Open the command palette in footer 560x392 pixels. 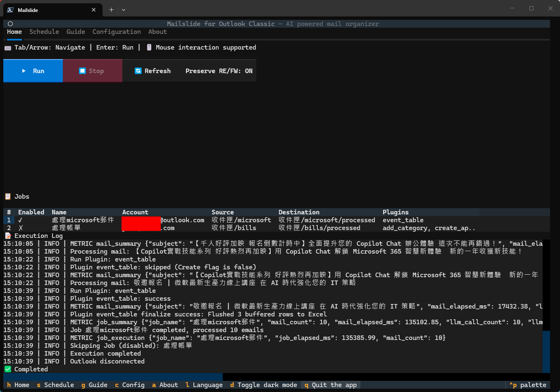(x=528, y=385)
